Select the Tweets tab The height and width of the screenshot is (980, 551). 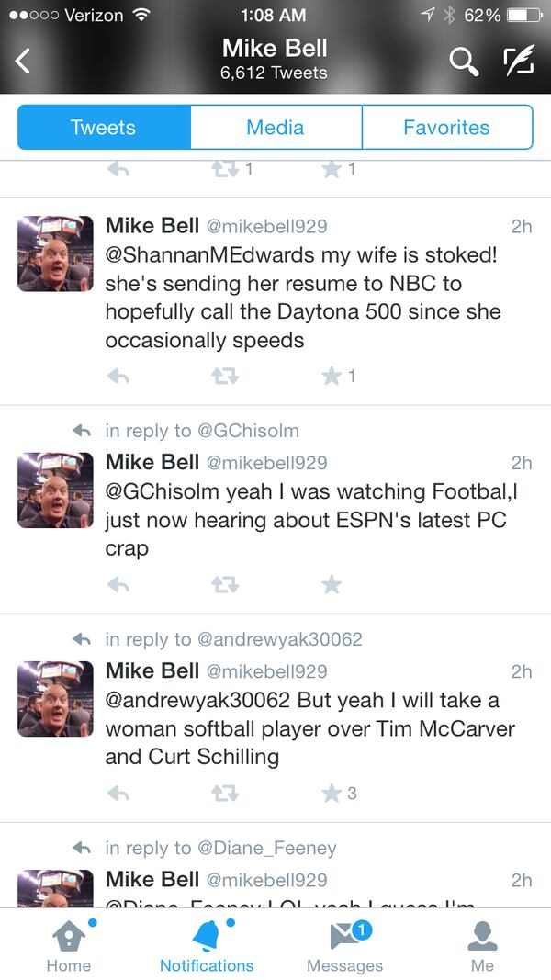coord(104,128)
